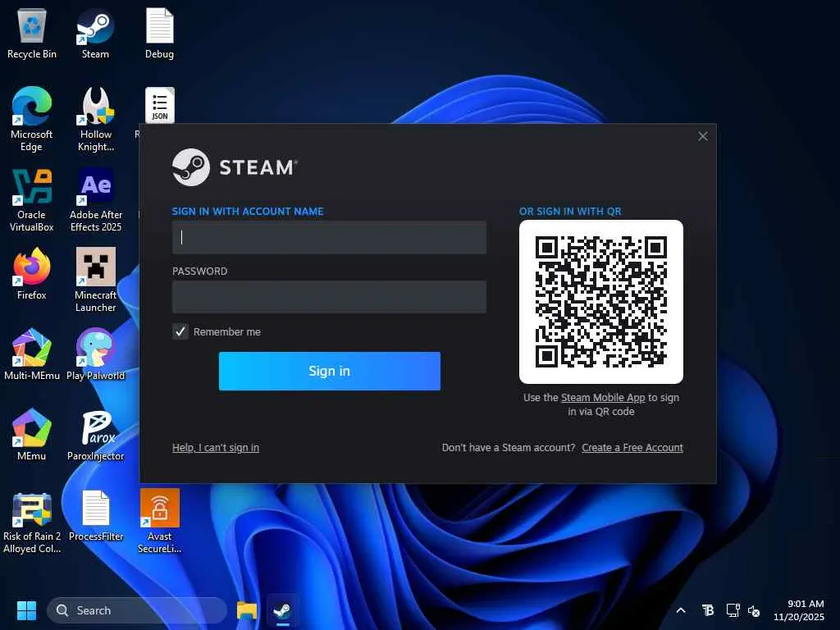Click the muted volume tray icon
This screenshot has height=630, width=840.
point(754,610)
